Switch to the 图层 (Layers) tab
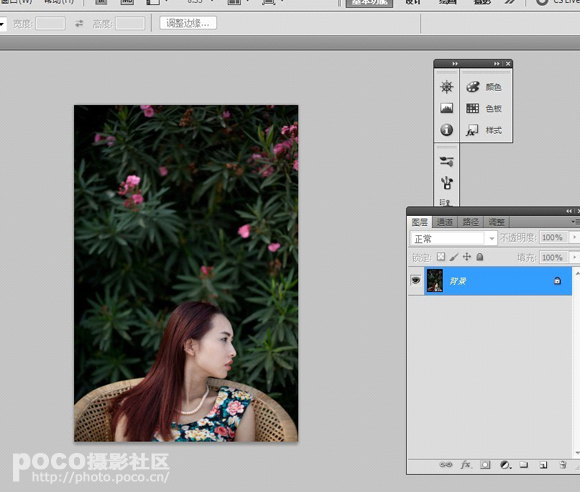 pos(420,222)
